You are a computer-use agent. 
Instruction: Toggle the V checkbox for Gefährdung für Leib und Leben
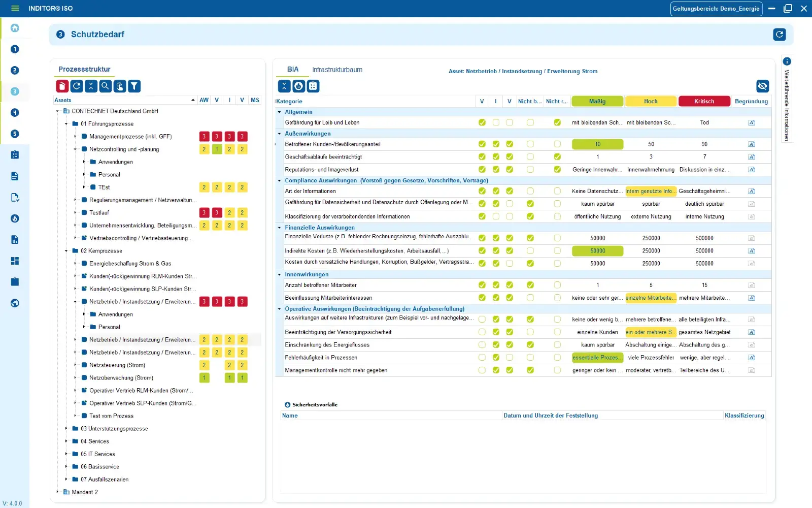point(482,122)
